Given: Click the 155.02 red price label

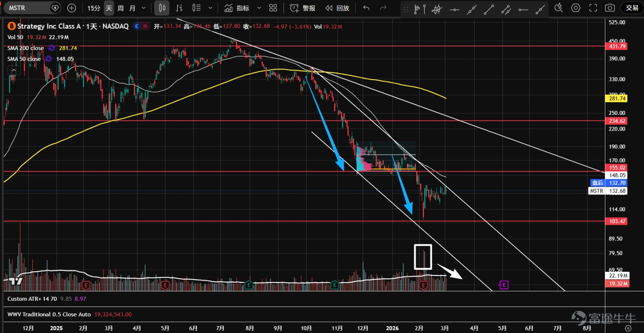Looking at the screenshot, I should (x=617, y=168).
